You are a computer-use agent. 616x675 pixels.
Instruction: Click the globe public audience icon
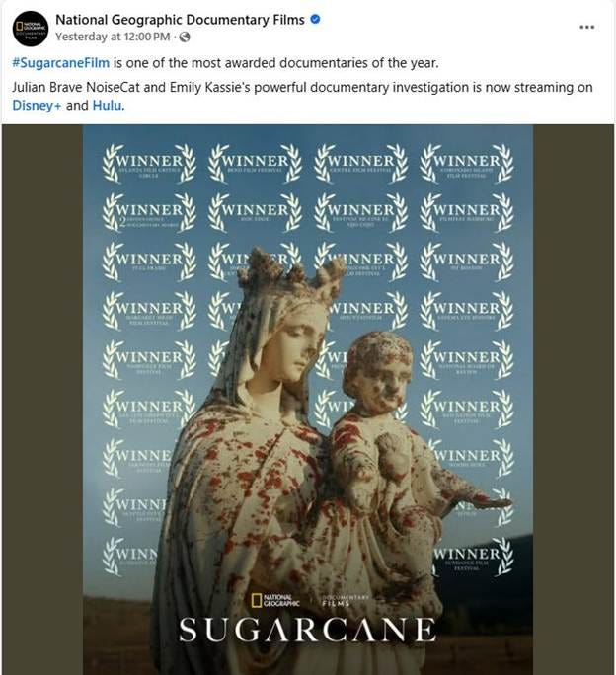(x=185, y=37)
